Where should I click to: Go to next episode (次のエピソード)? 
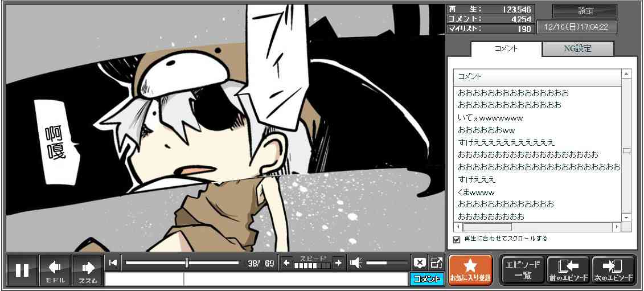(x=614, y=270)
